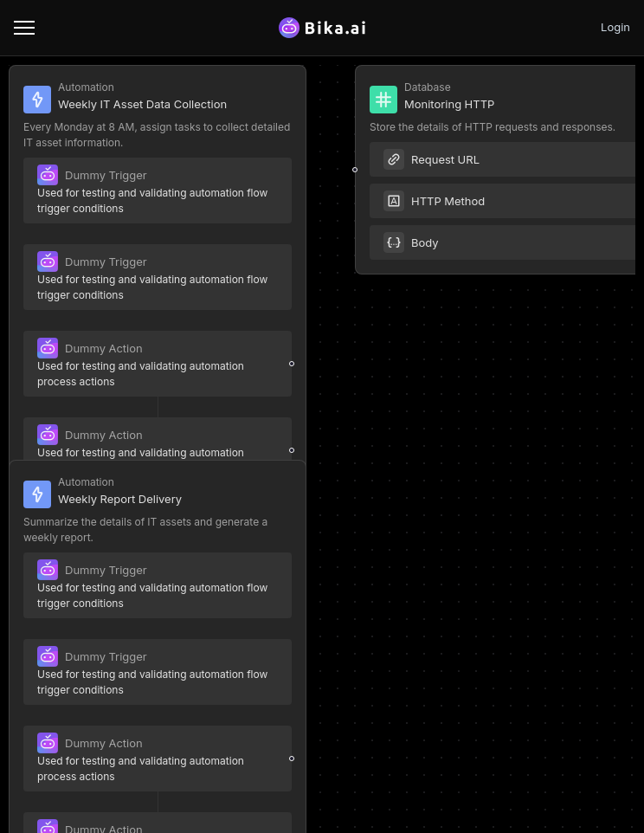Click the connector dot left of Monitoring HTTP node

pyautogui.click(x=355, y=170)
